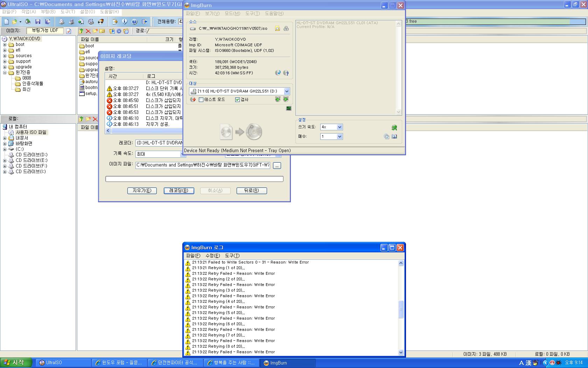Enable the 테스트 모드 checkbox in ImgBurn
This screenshot has width=588, height=368.
point(201,100)
